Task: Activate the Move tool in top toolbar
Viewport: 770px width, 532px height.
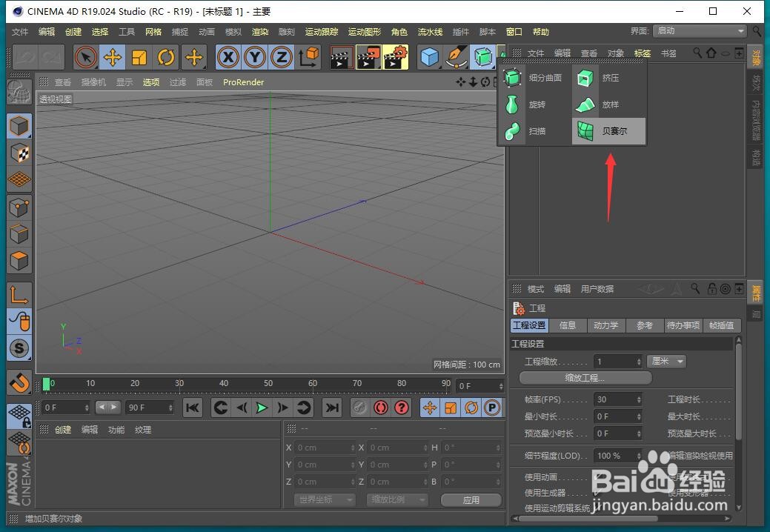Action: coord(113,57)
